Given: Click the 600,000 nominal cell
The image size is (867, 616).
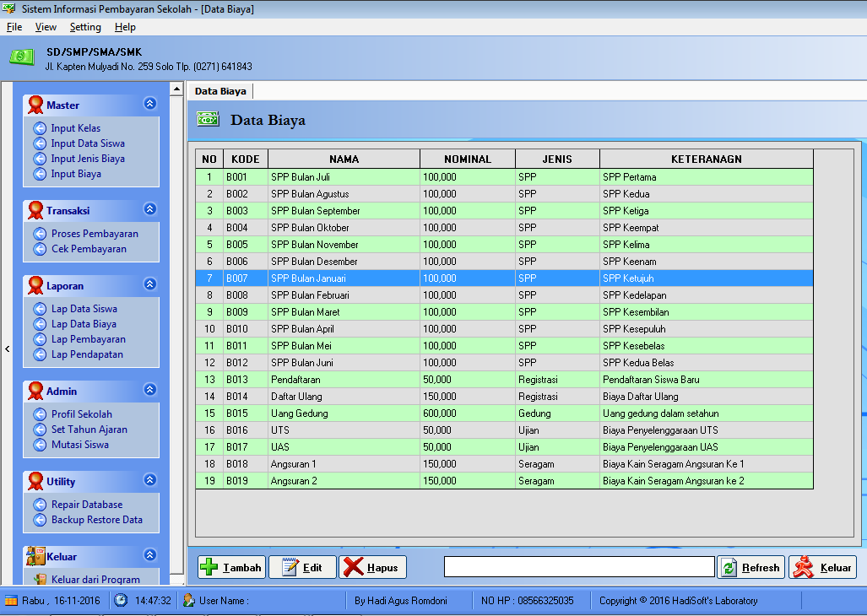Looking at the screenshot, I should tap(468, 413).
